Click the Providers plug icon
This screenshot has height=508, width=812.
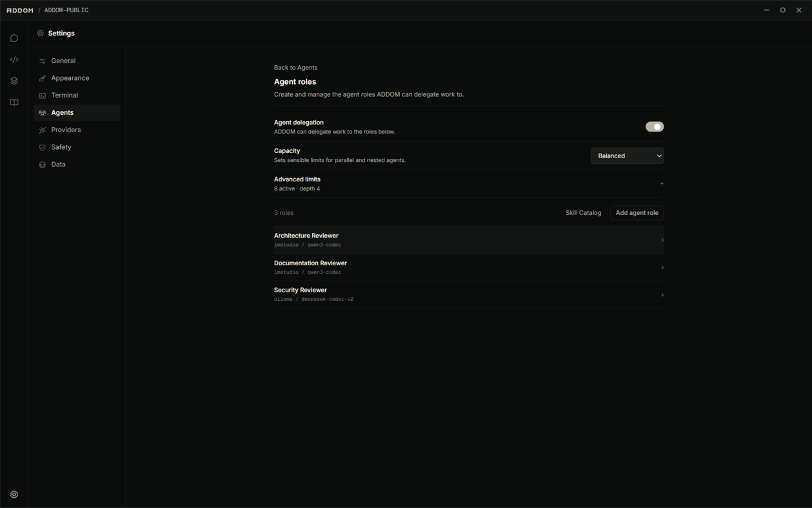pyautogui.click(x=43, y=130)
